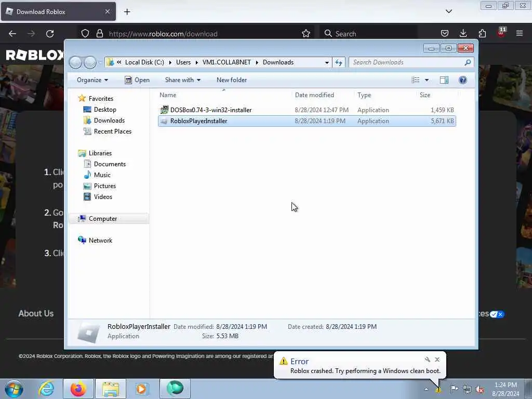Screen dimensions: 532x399
Task: Open a new Firefox tab
Action: coord(127,12)
